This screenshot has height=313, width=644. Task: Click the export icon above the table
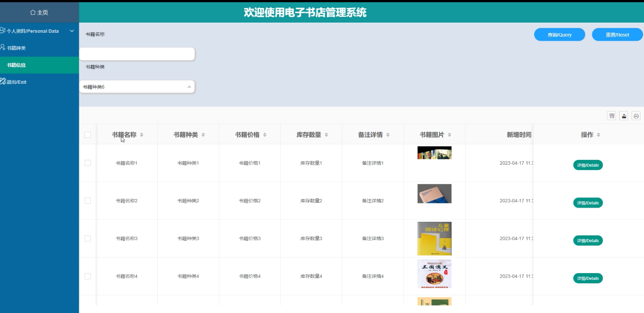pyautogui.click(x=623, y=116)
